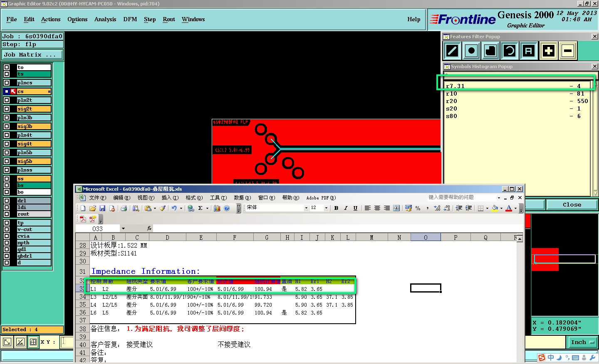The image size is (599, 364).
Task: Click the Open folder icon in Excel toolbar
Action: click(x=92, y=208)
